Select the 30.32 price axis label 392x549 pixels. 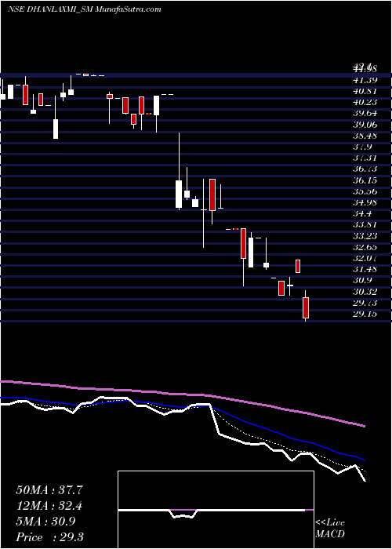click(366, 292)
